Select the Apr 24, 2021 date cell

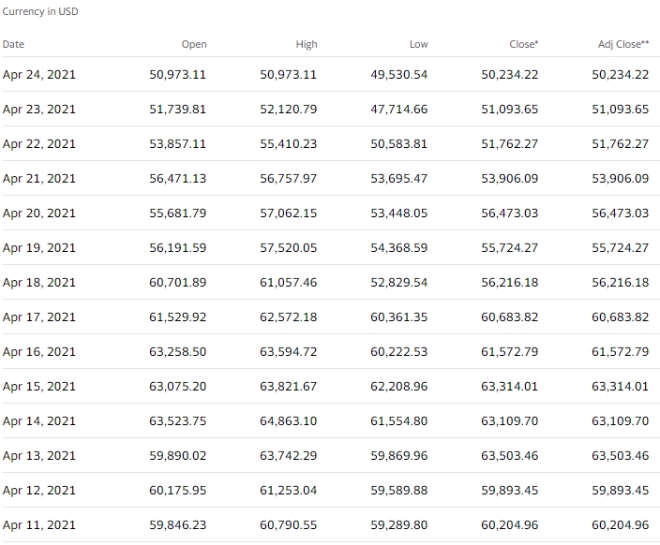click(x=38, y=74)
